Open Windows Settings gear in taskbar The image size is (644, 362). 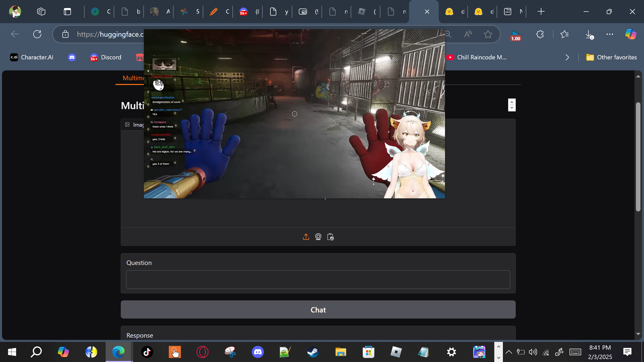(x=452, y=352)
